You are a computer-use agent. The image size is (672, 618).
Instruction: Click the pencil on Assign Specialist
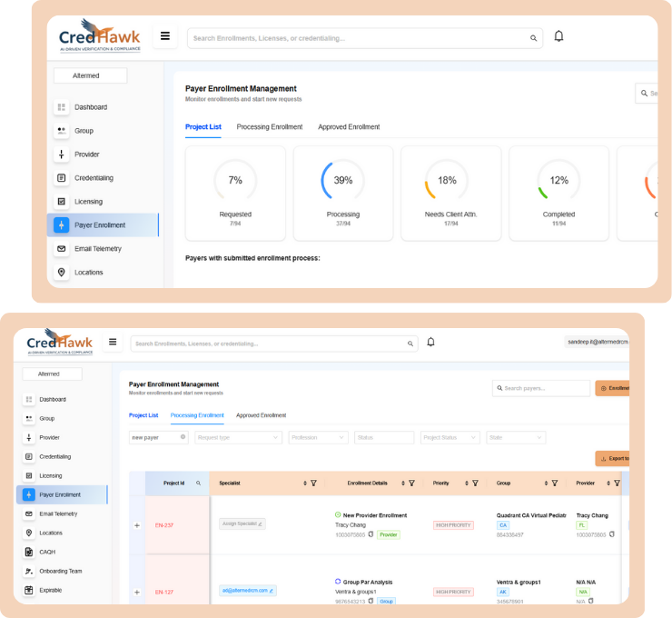click(260, 523)
